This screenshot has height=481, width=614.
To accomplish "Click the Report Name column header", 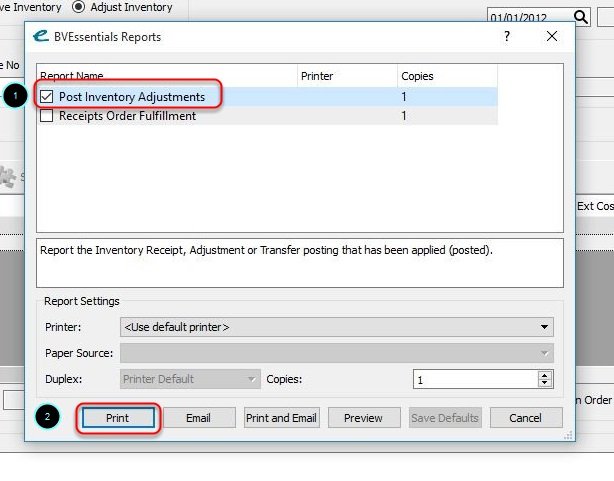I will click(168, 76).
